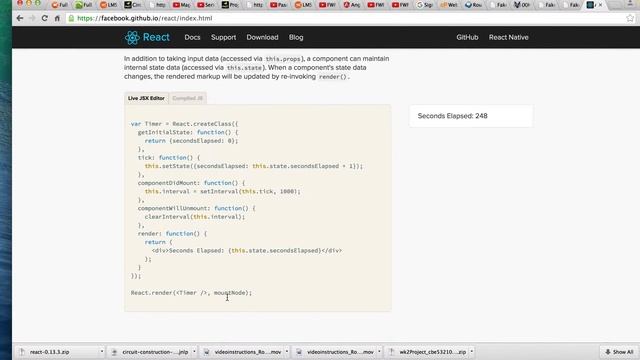The image size is (640, 360).
Task: Switch to the Pas YouTube tab
Action: (279, 5)
